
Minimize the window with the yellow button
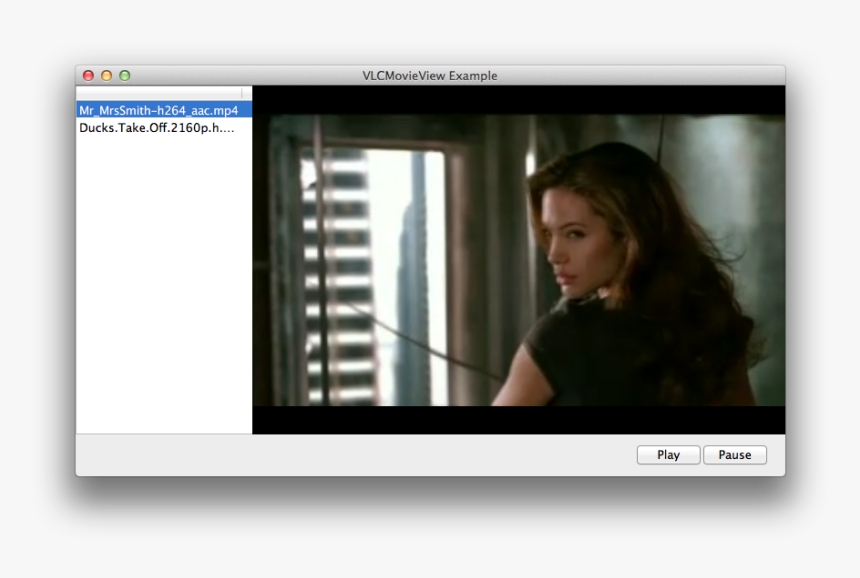[x=106, y=76]
